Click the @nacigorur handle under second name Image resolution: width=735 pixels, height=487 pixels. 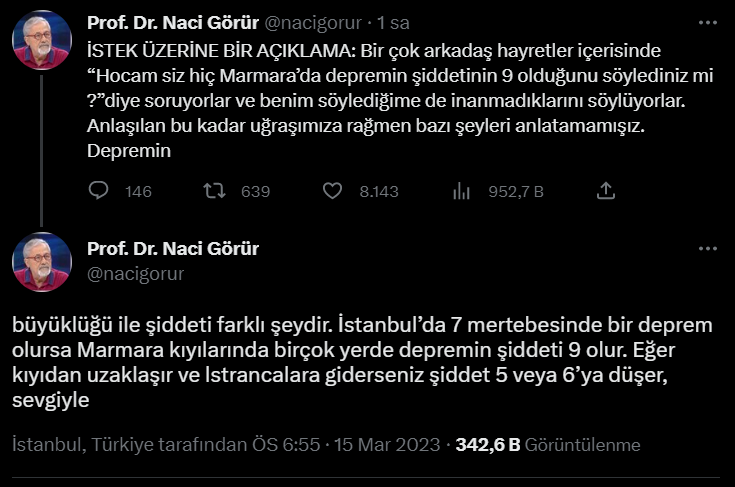coord(135,273)
